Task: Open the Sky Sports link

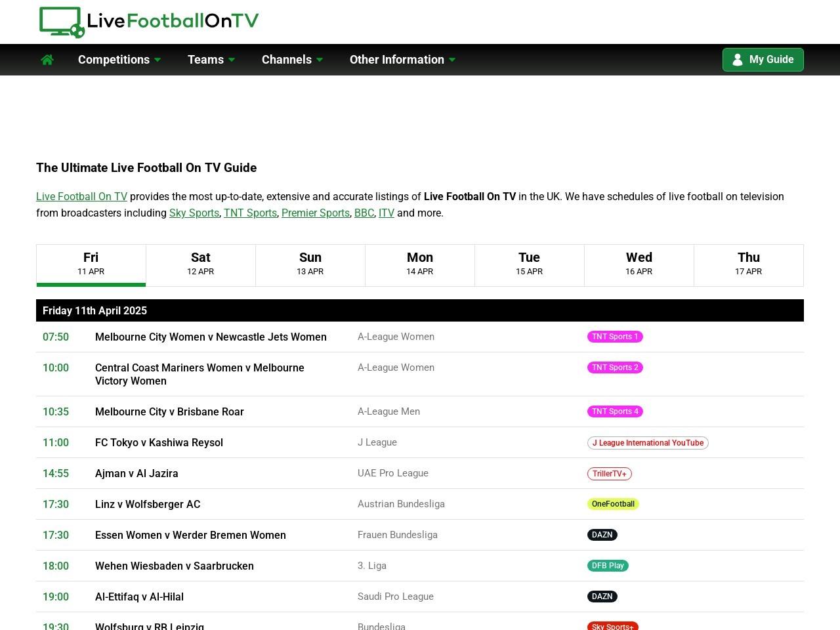Action: pyautogui.click(x=194, y=213)
